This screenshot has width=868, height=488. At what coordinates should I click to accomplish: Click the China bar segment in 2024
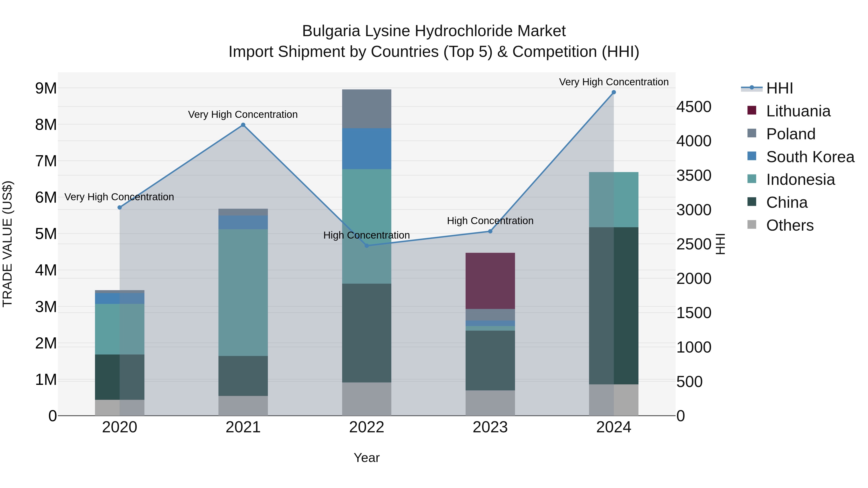coord(614,306)
